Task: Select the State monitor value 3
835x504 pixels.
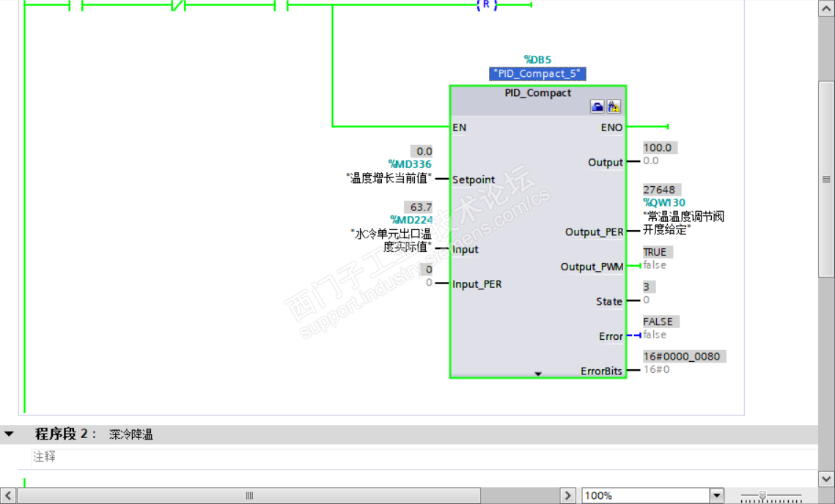Action: [x=648, y=286]
